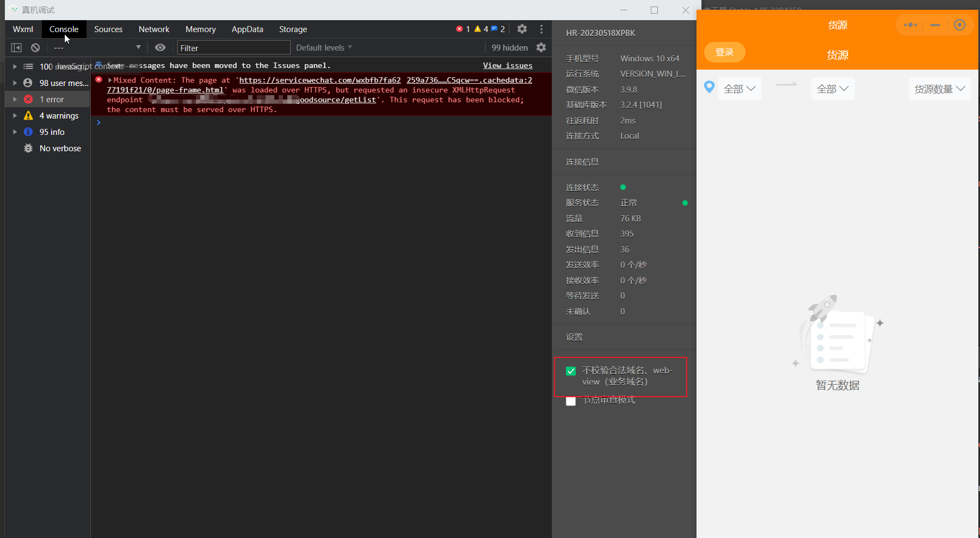Open mini program three-dot capsule menu
The width and height of the screenshot is (980, 538).
(x=910, y=25)
